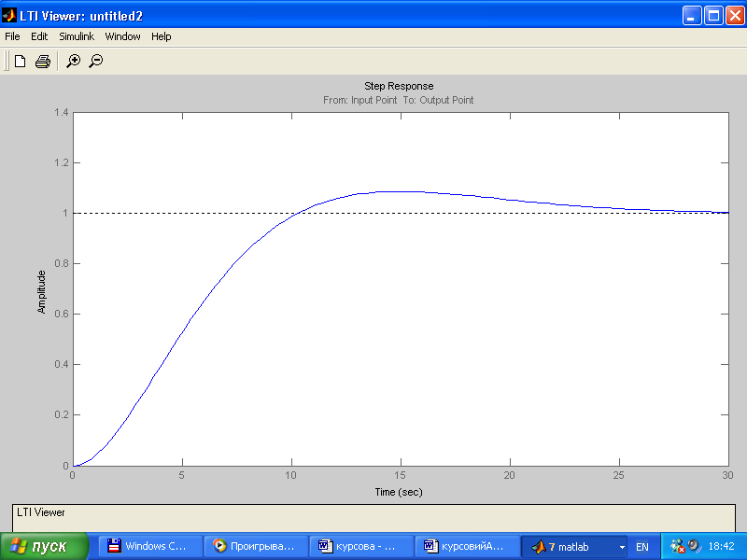This screenshot has height=560, width=747.
Task: Minimize the LTI Viewer window
Action: click(692, 16)
